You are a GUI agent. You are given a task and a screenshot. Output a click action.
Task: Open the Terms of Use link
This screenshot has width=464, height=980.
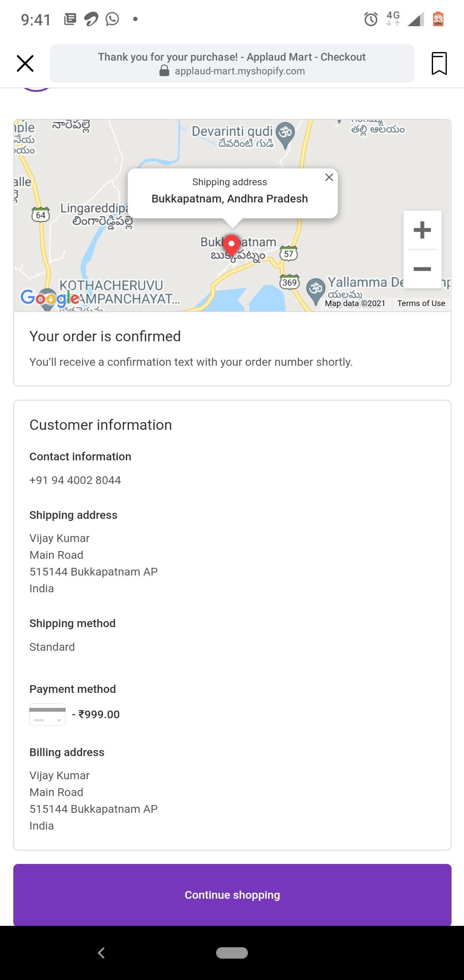(x=421, y=303)
